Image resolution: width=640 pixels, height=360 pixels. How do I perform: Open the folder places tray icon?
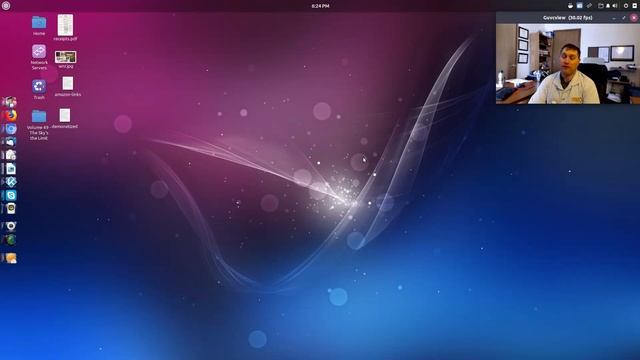tap(601, 6)
